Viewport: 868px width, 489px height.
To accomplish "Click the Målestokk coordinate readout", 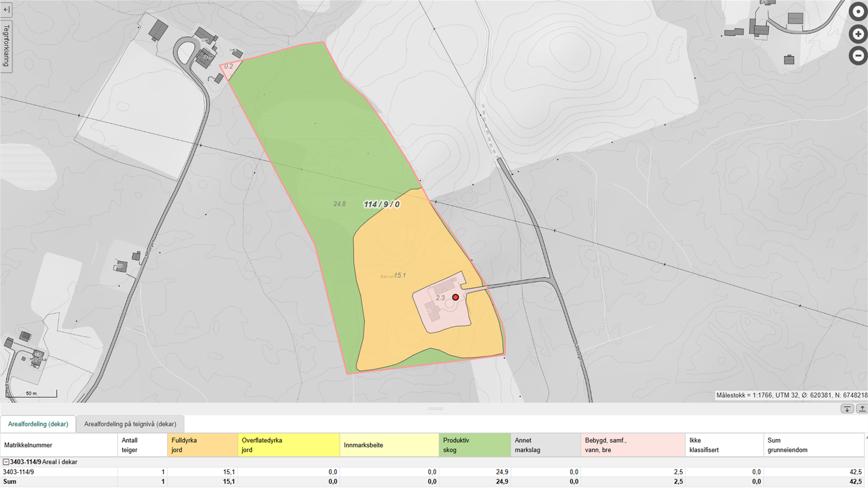I will [792, 395].
